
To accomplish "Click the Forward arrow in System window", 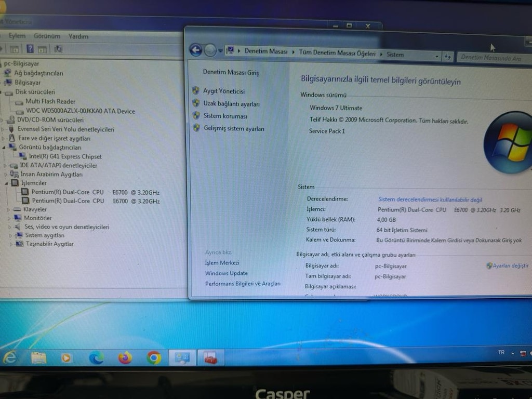I will coord(210,50).
